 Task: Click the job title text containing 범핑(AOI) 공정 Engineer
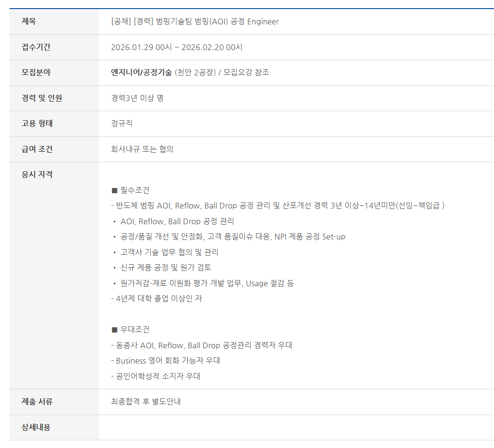(x=195, y=21)
